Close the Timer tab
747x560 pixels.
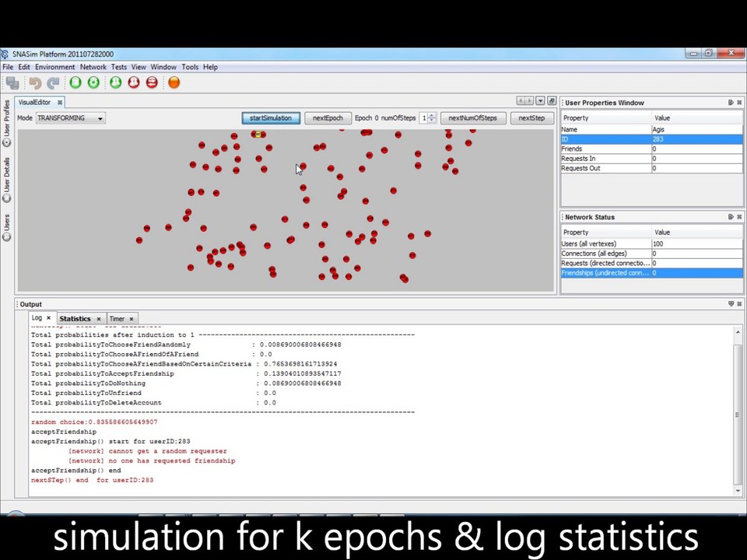click(132, 319)
